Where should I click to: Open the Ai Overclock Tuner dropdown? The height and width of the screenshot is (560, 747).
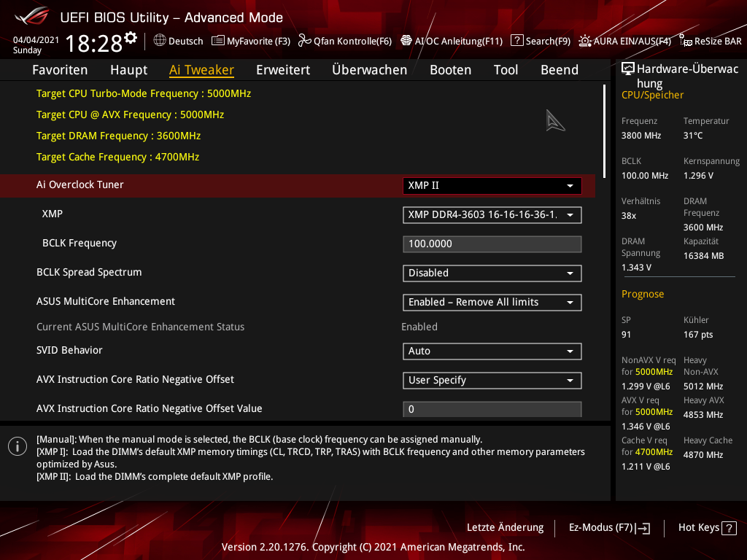point(492,186)
